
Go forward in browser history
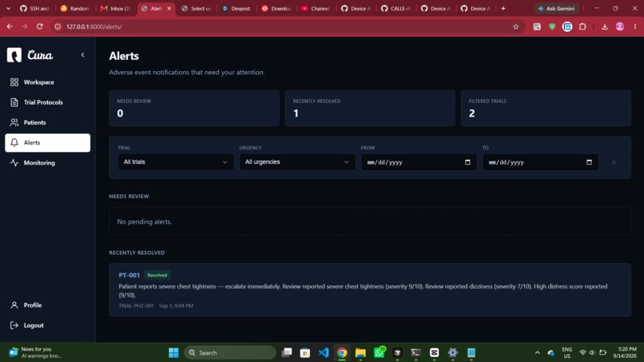click(x=25, y=26)
